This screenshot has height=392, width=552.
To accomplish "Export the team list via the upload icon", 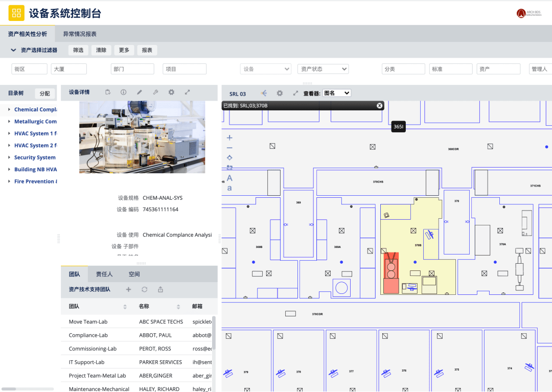I will [x=159, y=289].
